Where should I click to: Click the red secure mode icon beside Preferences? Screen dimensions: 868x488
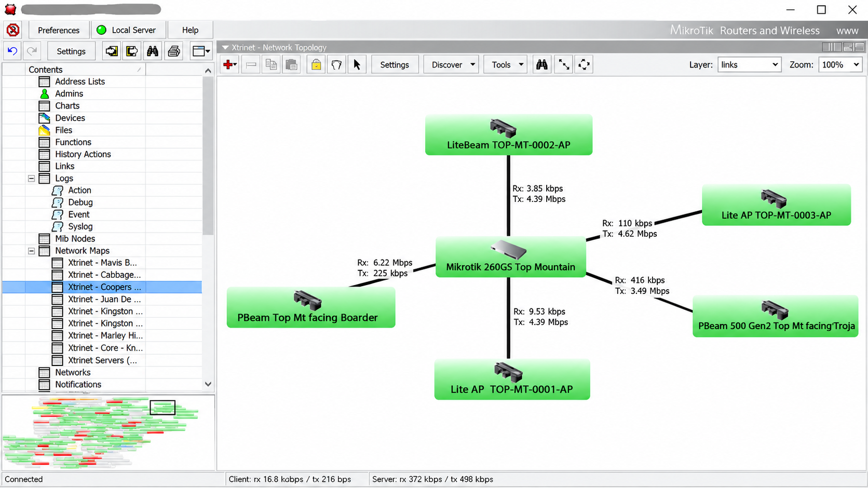click(13, 30)
